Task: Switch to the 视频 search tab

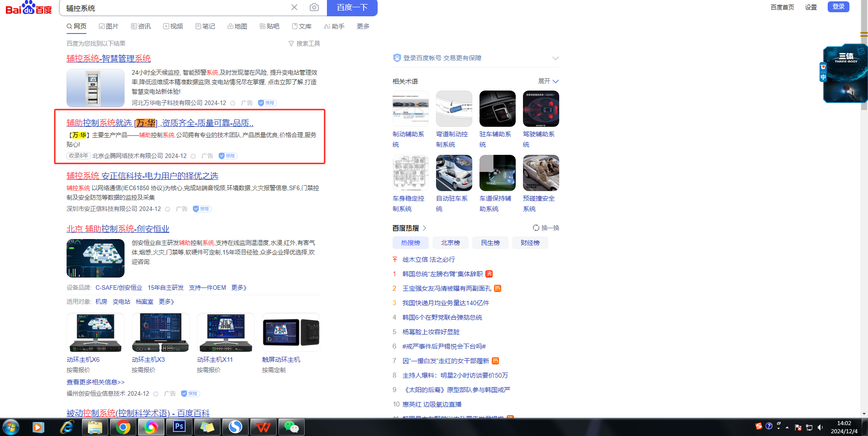Action: tap(173, 26)
